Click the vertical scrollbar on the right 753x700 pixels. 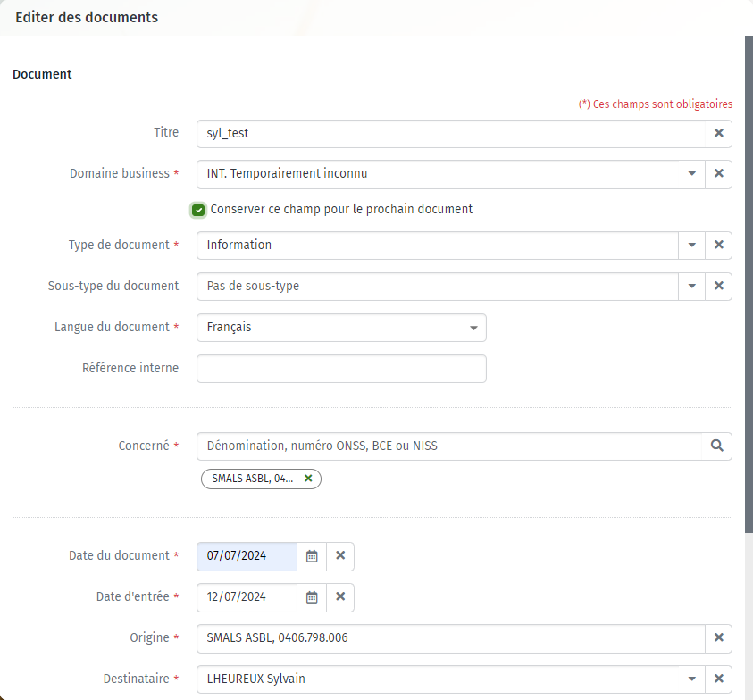click(x=749, y=284)
